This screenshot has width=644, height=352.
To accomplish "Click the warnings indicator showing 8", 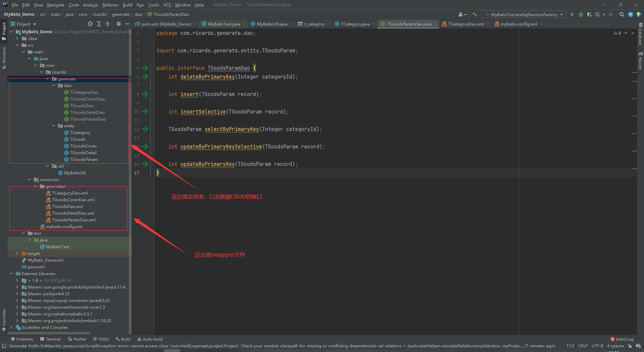I will (x=617, y=33).
